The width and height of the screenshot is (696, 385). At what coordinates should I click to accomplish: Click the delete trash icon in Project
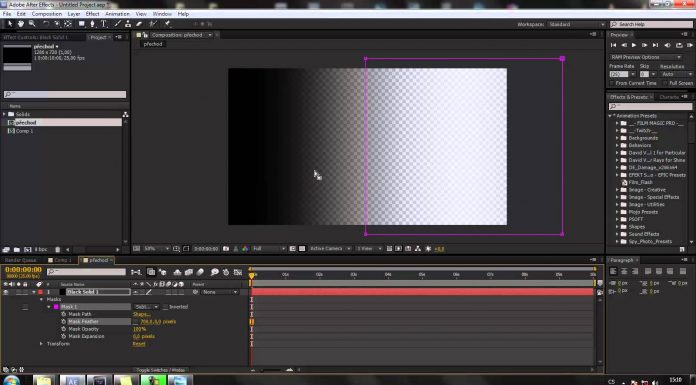click(57, 250)
